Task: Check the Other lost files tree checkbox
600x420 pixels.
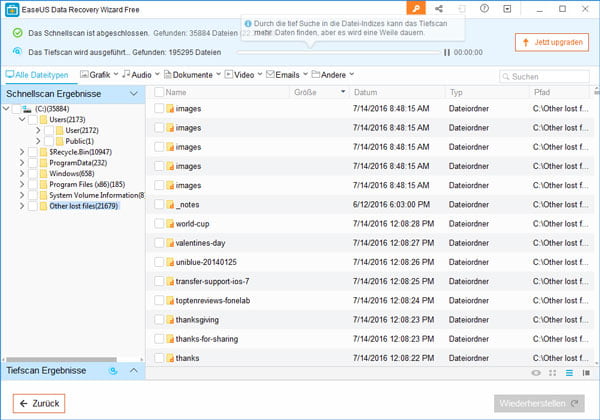Action: [x=33, y=206]
